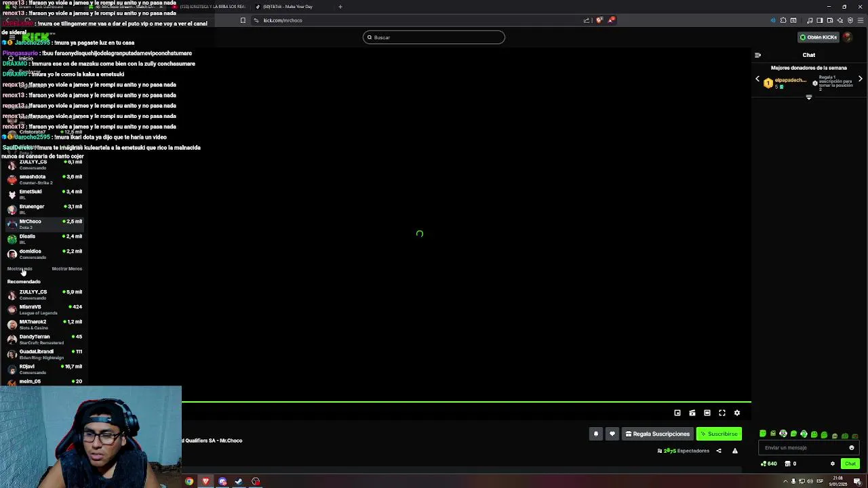Open domidios channel in sidebar
Image resolution: width=868 pixels, height=488 pixels.
[x=44, y=253]
